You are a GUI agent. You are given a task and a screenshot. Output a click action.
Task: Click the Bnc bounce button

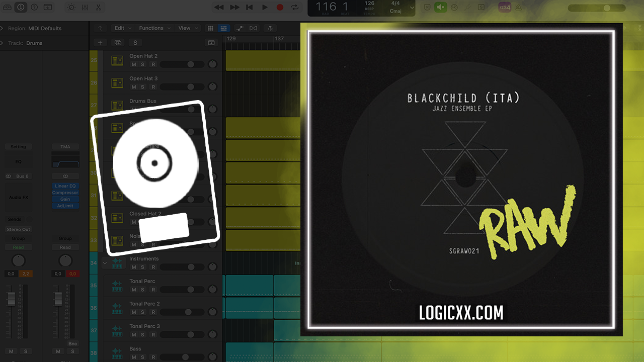73,344
